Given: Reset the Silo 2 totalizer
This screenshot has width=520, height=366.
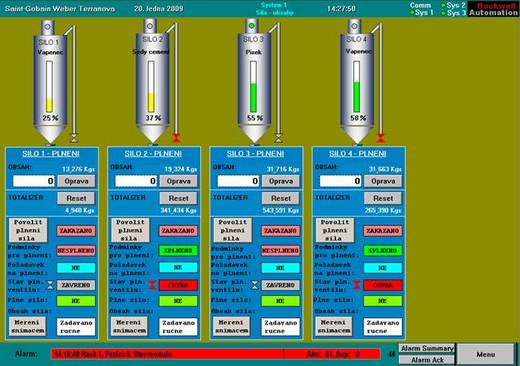Looking at the screenshot, I should (178, 198).
